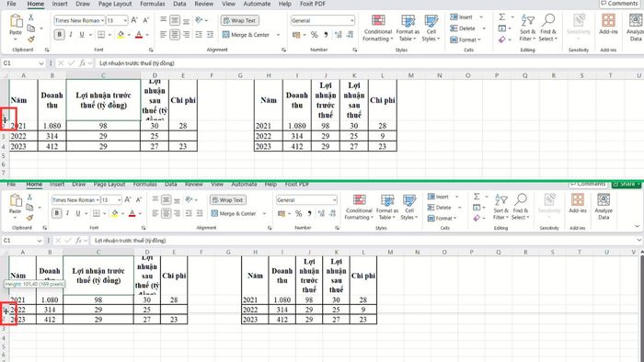The width and height of the screenshot is (644, 362).
Task: Open font name dropdown in top window
Action: click(102, 20)
